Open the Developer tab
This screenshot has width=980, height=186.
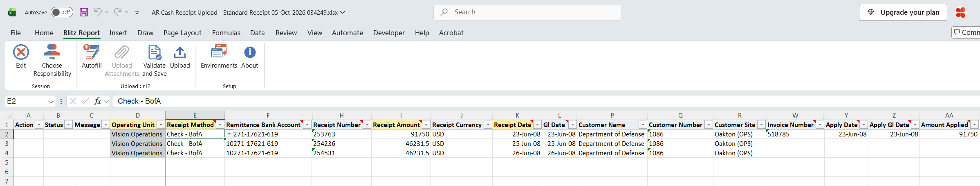tap(389, 33)
